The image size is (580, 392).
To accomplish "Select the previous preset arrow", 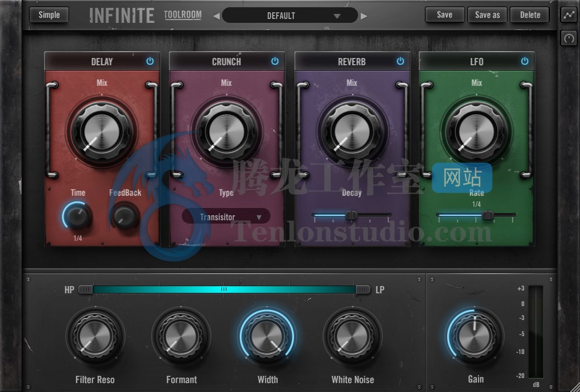I will click(217, 16).
